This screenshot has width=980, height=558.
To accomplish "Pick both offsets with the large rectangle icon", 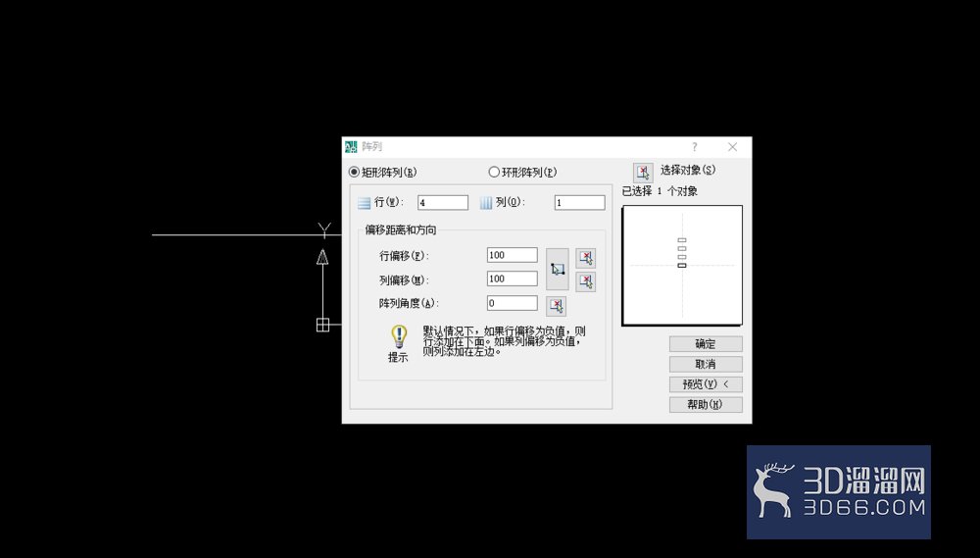I will pyautogui.click(x=558, y=269).
